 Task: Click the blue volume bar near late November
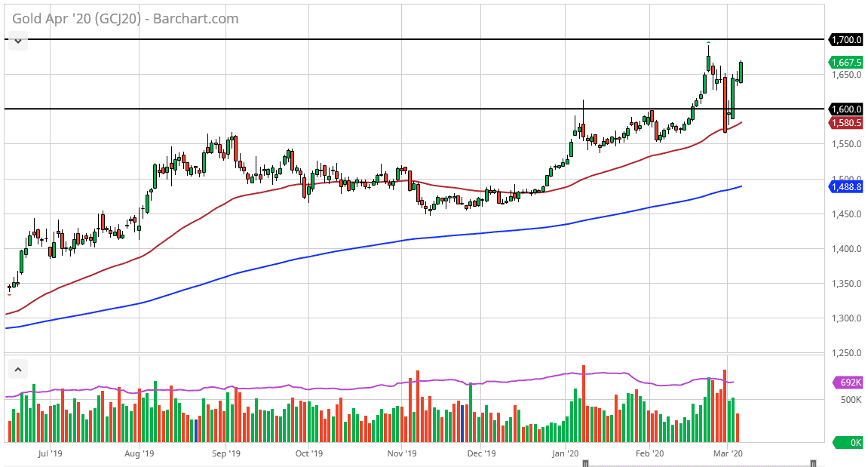tap(462, 423)
